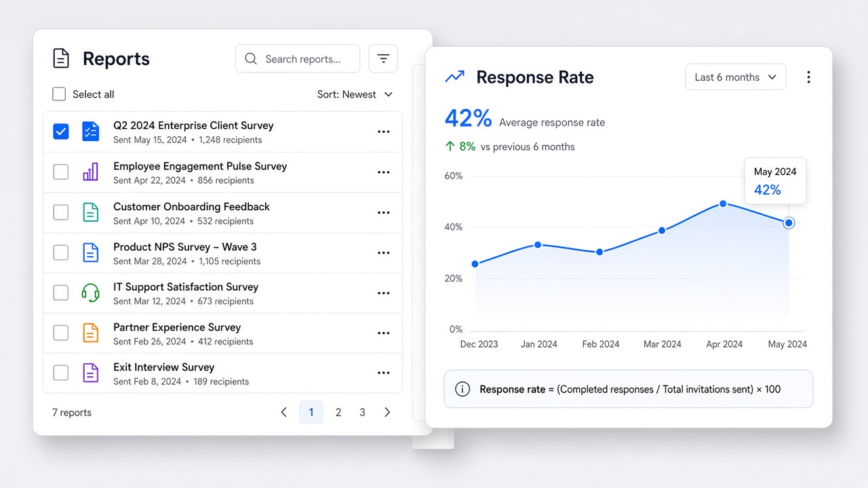The height and width of the screenshot is (488, 868).
Task: Go to the next page with the right chevron
Action: tap(387, 412)
